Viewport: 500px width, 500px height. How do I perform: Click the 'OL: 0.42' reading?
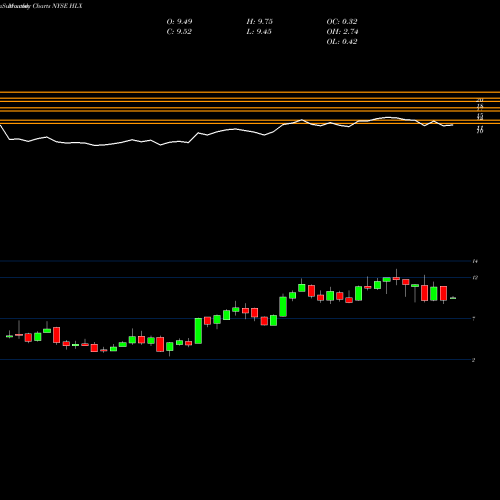(342, 42)
